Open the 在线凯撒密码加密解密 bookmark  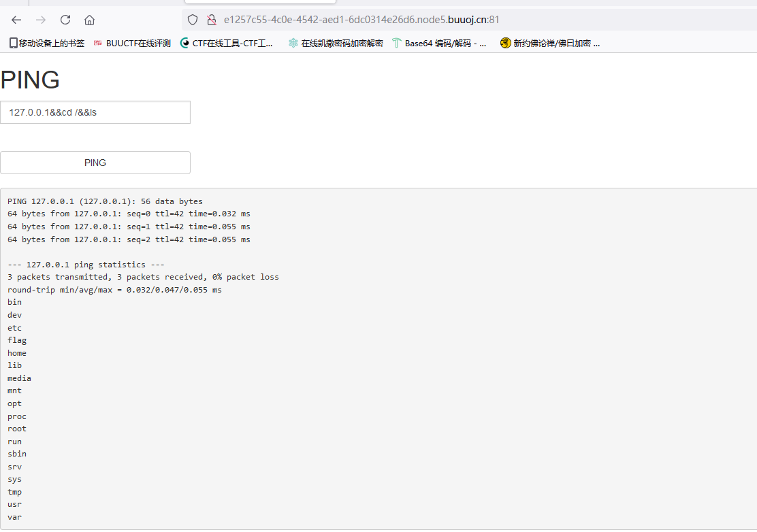(336, 44)
